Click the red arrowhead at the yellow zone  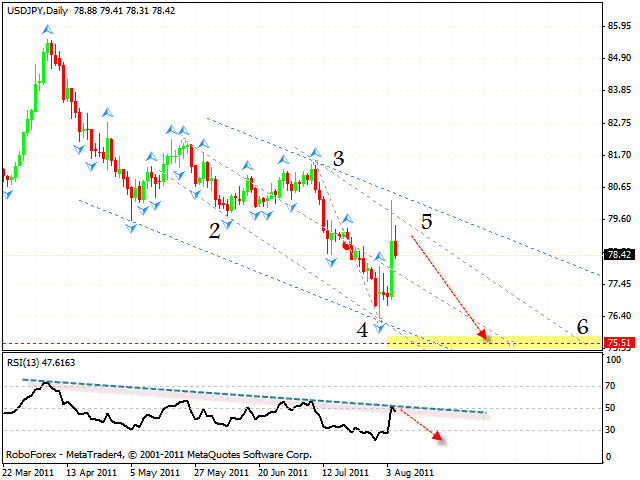[484, 334]
